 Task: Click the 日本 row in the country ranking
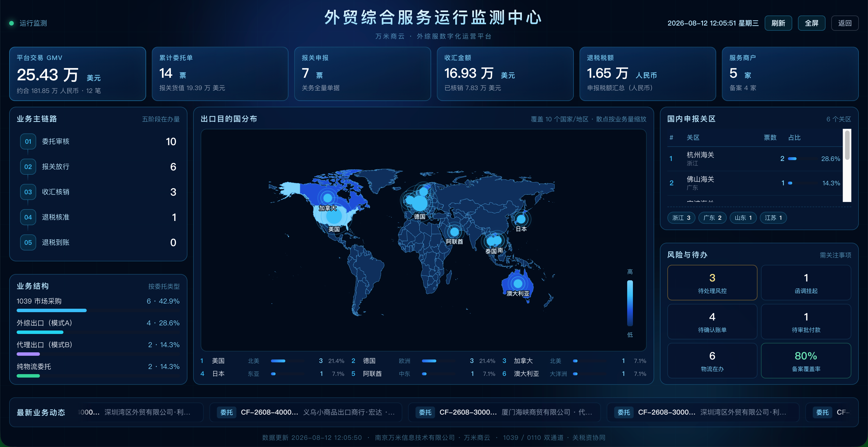click(x=272, y=374)
